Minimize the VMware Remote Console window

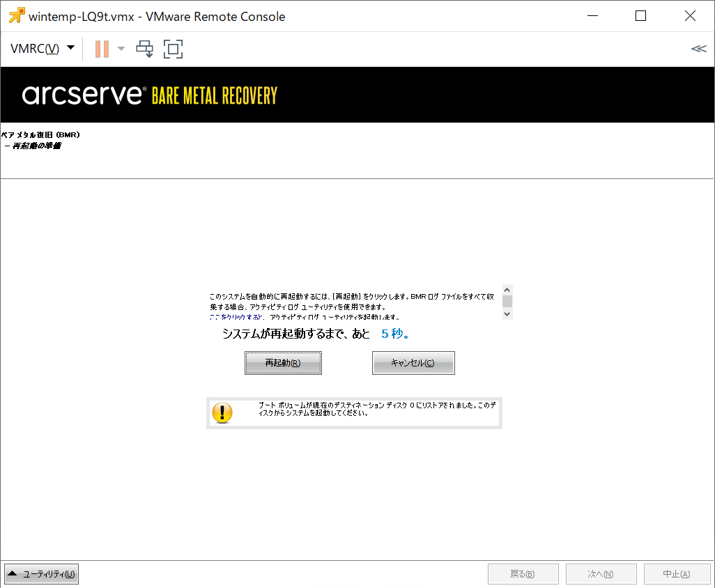click(593, 16)
